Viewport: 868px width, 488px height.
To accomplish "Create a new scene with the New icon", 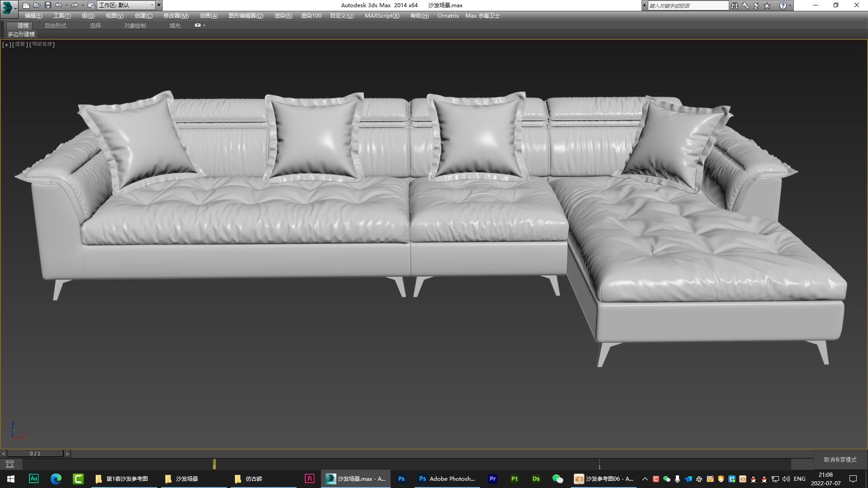I will pyautogui.click(x=26, y=5).
